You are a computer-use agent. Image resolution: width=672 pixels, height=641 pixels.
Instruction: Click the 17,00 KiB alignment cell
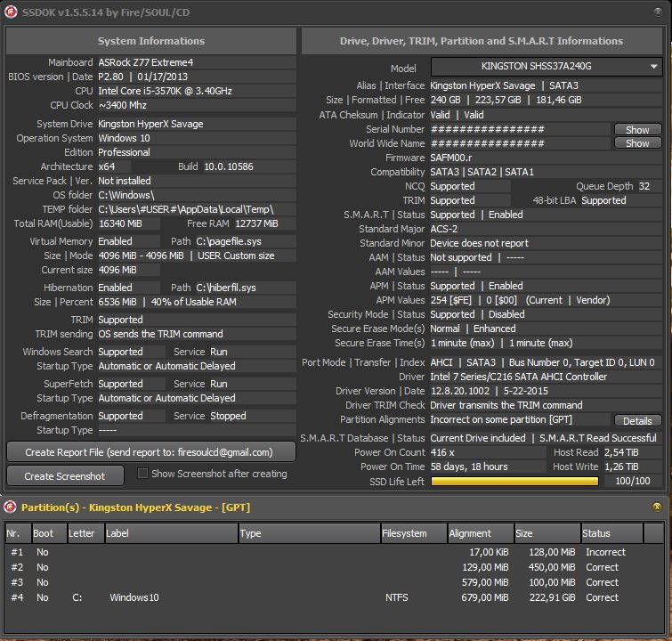[489, 552]
